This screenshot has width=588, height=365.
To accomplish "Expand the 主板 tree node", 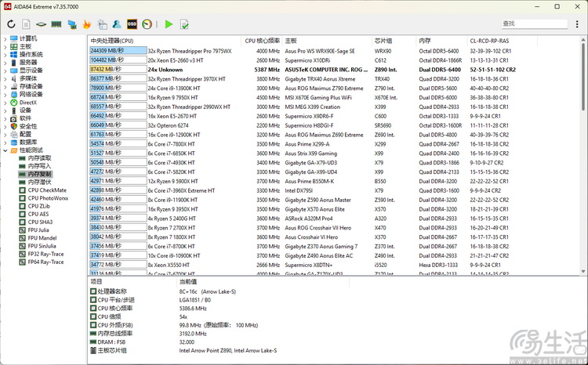I will tap(5, 46).
